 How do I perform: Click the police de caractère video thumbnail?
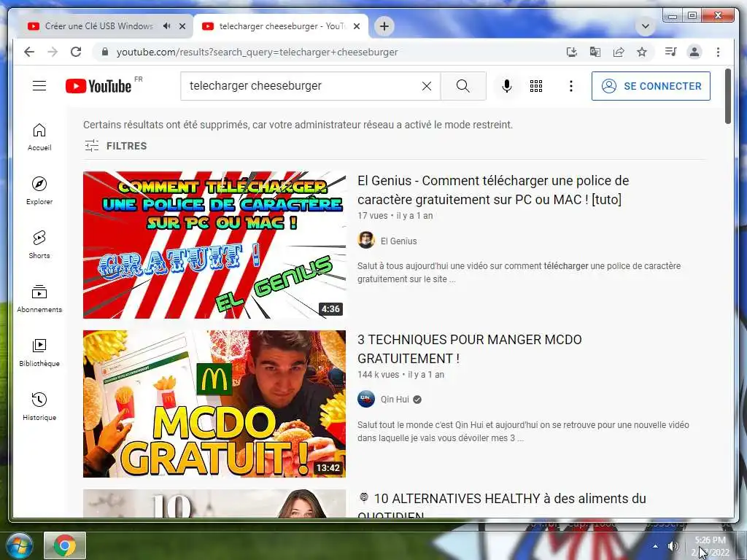214,245
